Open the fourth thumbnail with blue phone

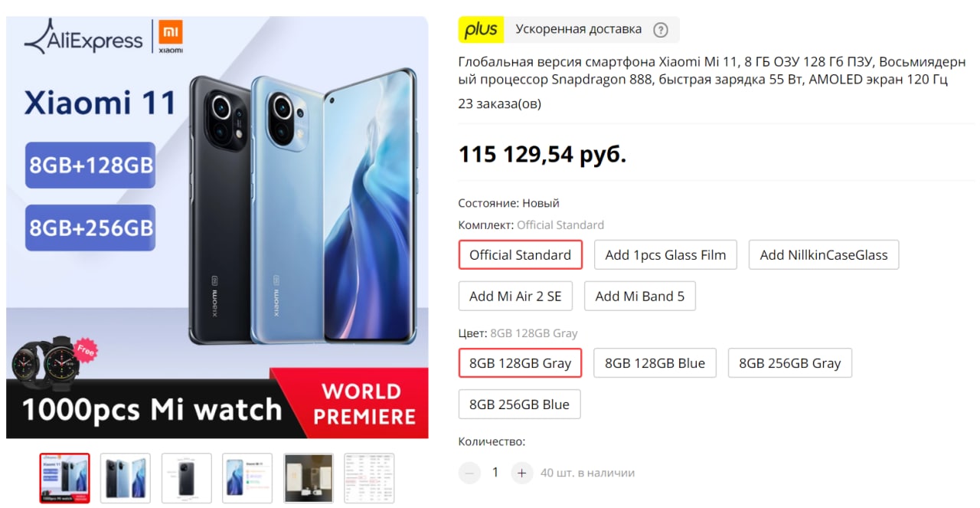(x=247, y=478)
